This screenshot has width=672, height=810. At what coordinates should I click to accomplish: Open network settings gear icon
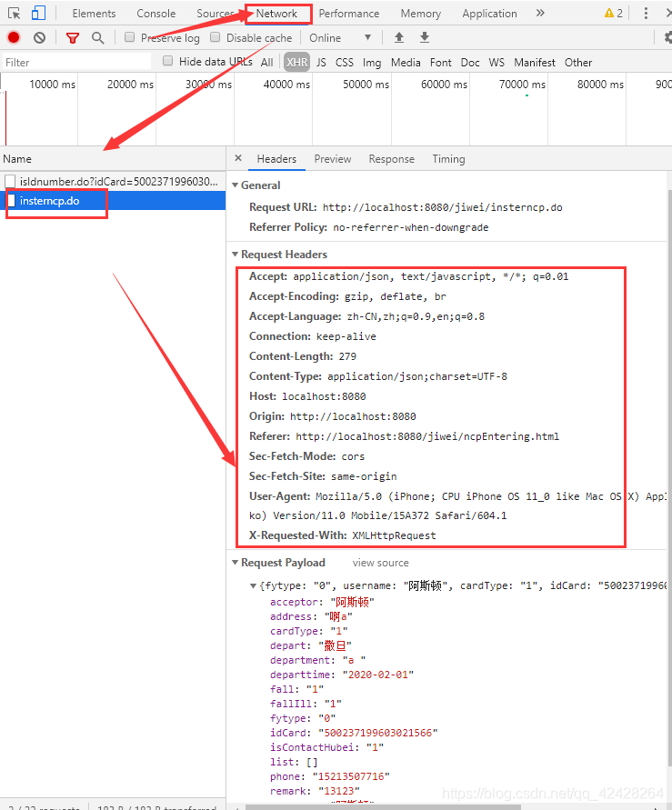667,37
